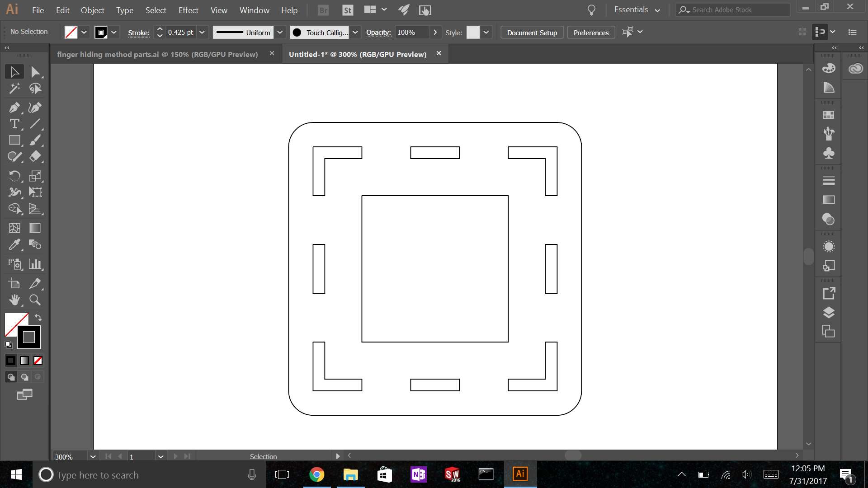Switch to finger hiding method parts.ai tab
The image size is (868, 488).
tap(157, 54)
